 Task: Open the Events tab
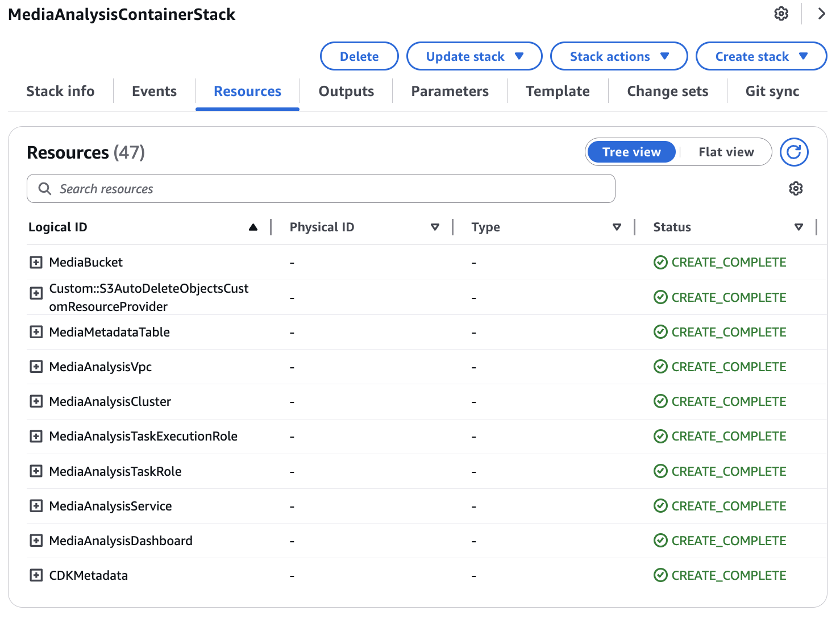pyautogui.click(x=154, y=92)
